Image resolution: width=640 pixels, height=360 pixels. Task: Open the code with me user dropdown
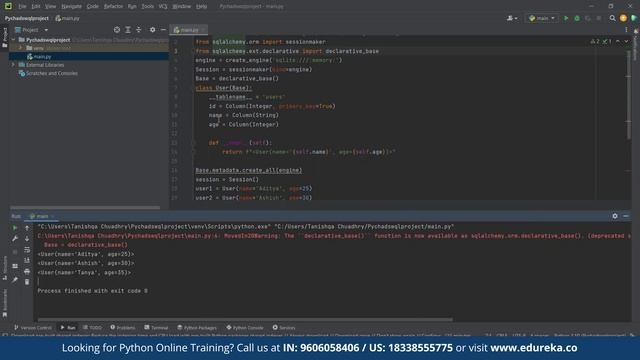pyautogui.click(x=512, y=18)
